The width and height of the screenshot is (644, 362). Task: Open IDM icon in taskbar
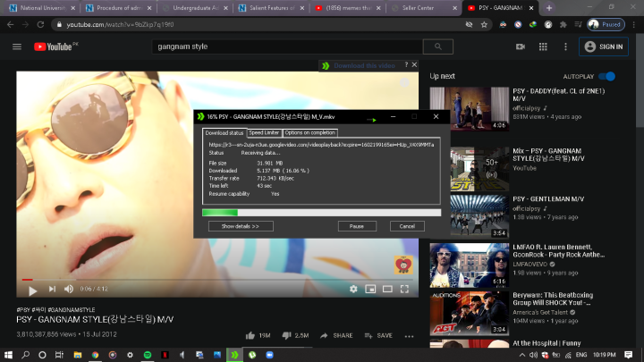tap(234, 355)
